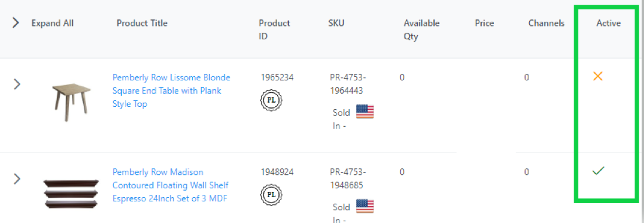Expand the Madison Floating Wall Shelf row
This screenshot has width=644, height=223.
pos(17,179)
